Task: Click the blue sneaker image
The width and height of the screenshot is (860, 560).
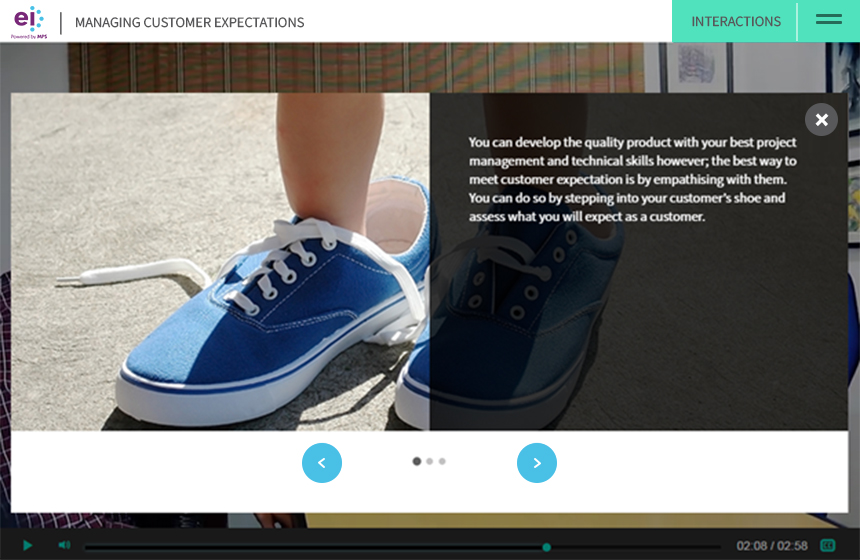Action: click(x=220, y=262)
